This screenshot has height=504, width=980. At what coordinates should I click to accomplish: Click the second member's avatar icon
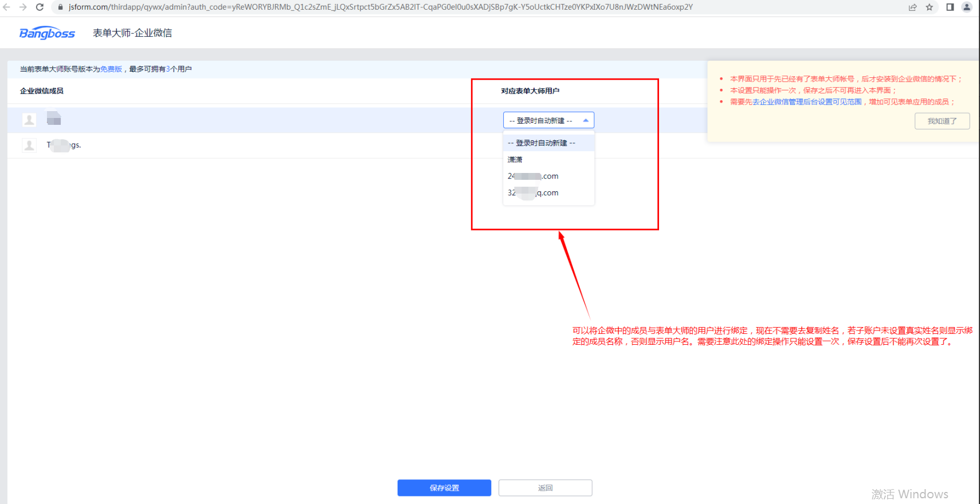(29, 145)
